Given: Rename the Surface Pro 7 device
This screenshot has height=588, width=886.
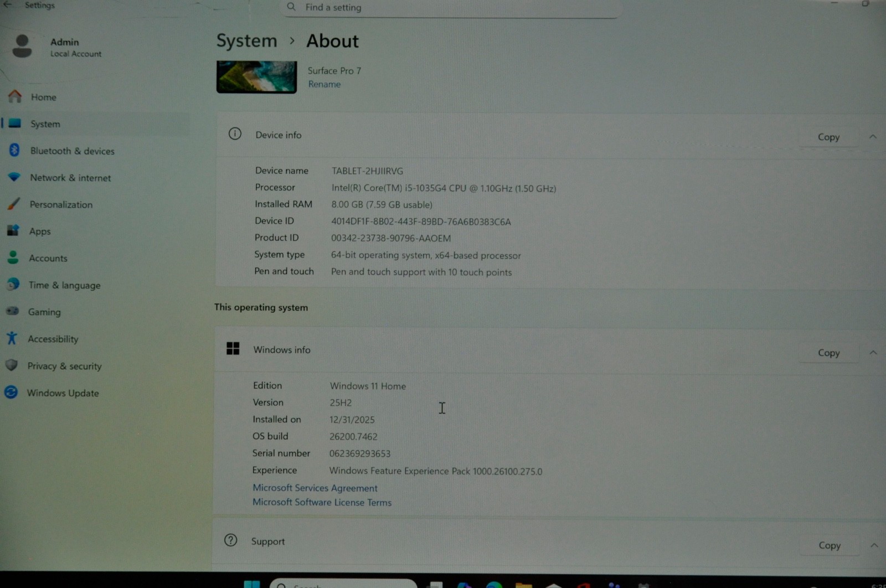Looking at the screenshot, I should pos(324,84).
